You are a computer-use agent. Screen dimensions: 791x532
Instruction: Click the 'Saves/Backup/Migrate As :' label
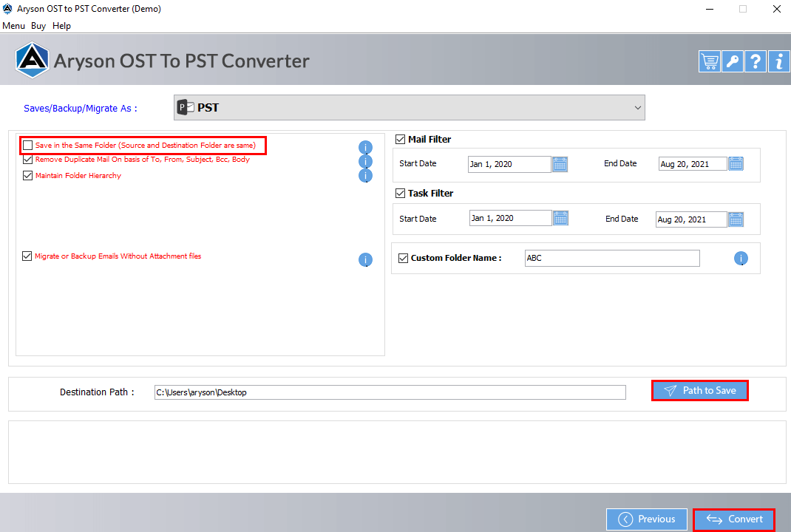tap(81, 109)
